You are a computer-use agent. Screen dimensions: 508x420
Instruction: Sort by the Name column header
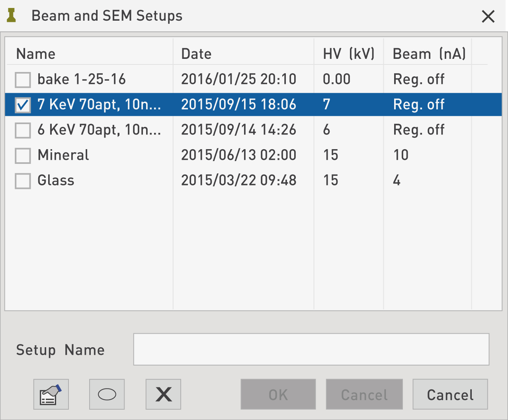pyautogui.click(x=36, y=54)
